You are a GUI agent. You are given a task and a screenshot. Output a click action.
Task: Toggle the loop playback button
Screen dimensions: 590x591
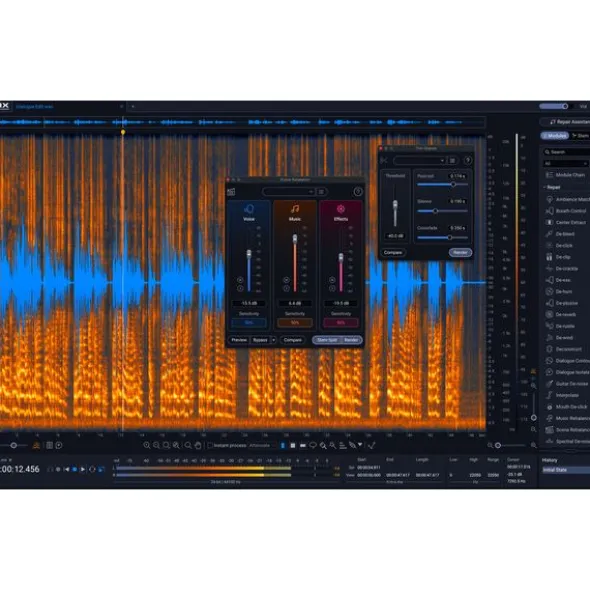pyautogui.click(x=92, y=469)
